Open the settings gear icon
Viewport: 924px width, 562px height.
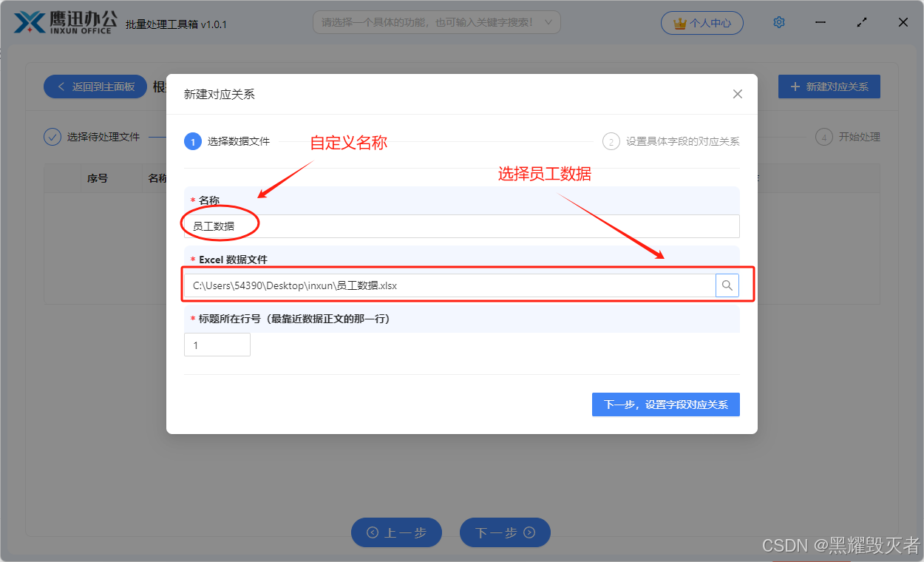(779, 23)
